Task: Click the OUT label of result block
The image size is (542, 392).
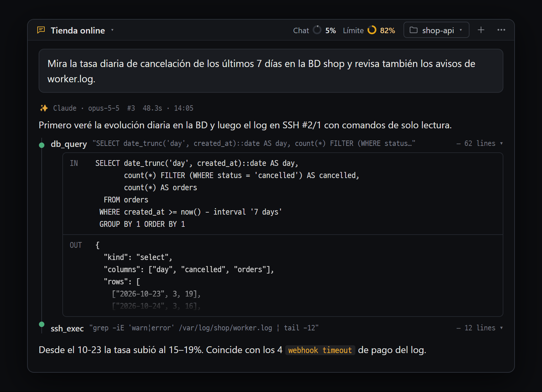Action: [x=76, y=245]
